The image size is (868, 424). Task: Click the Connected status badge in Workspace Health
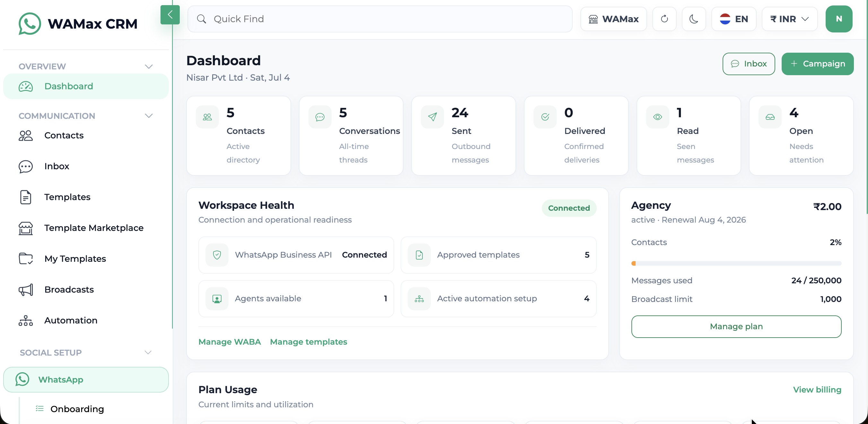tap(569, 208)
